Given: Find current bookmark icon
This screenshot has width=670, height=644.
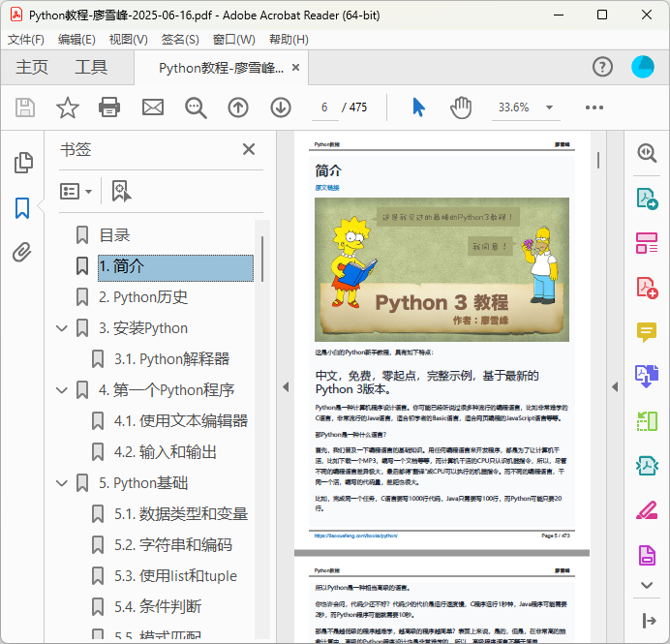Looking at the screenshot, I should (121, 191).
